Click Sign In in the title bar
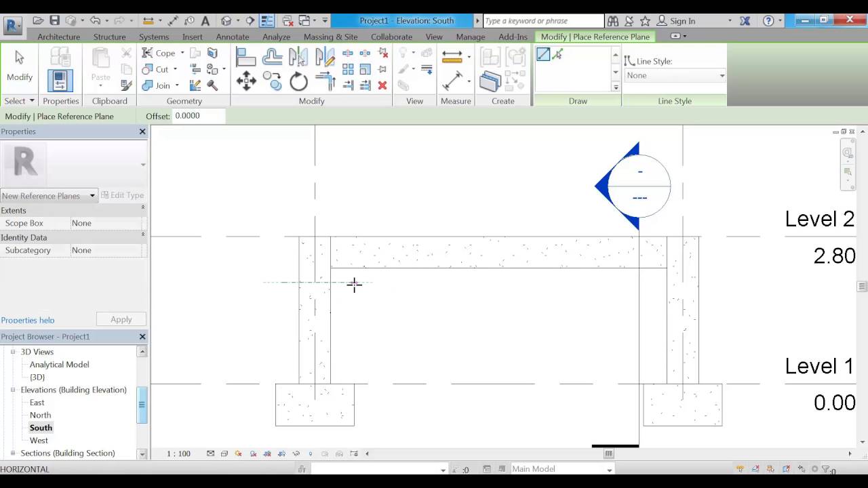 pyautogui.click(x=682, y=21)
